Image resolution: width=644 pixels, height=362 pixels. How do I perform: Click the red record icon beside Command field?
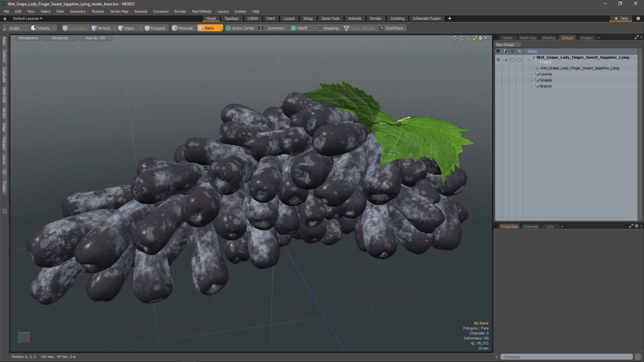click(x=638, y=357)
